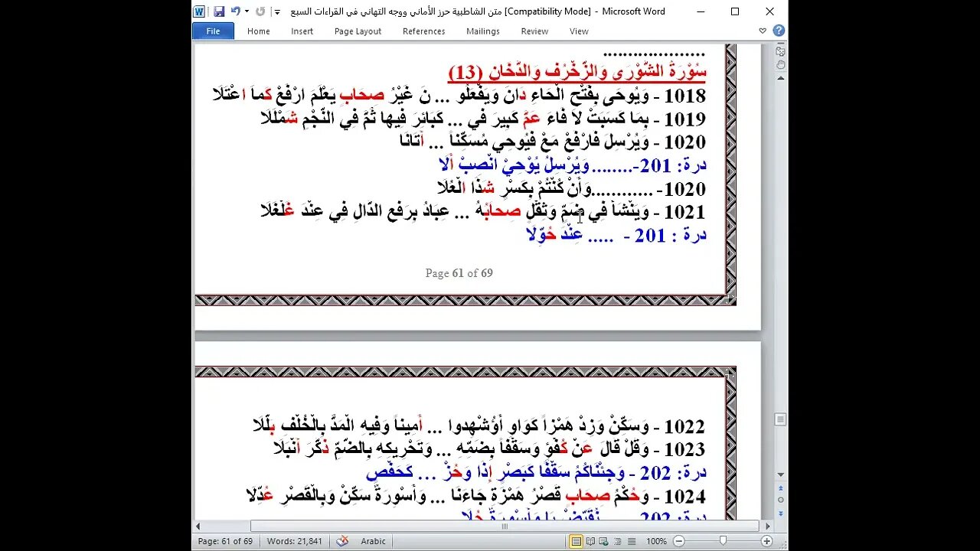The image size is (980, 551).
Task: Click the vertical scrollbar thumb
Action: (x=780, y=419)
